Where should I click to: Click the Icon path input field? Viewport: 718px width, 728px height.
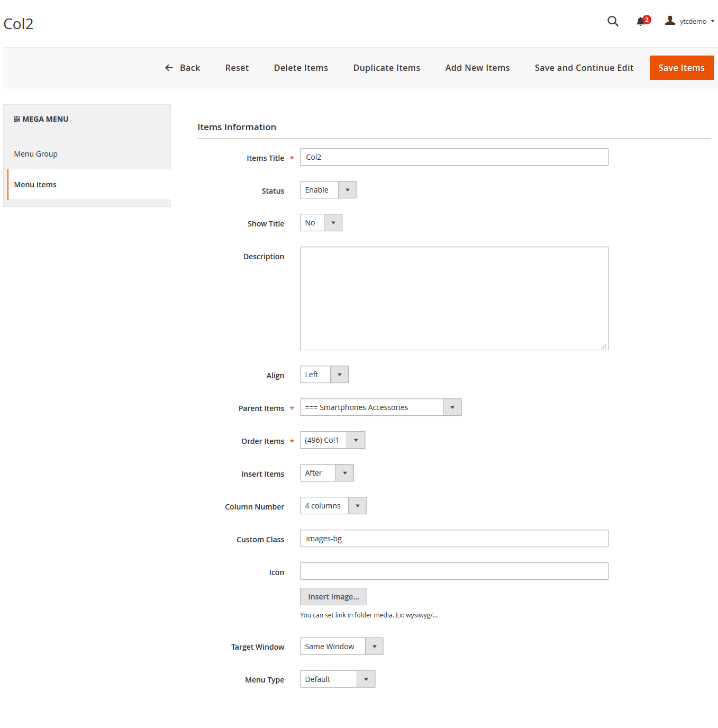[x=454, y=571]
